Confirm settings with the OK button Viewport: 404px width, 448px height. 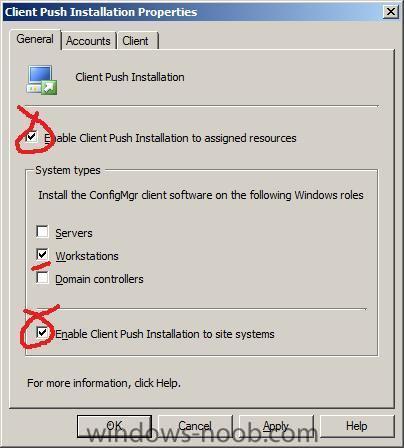coord(114,426)
